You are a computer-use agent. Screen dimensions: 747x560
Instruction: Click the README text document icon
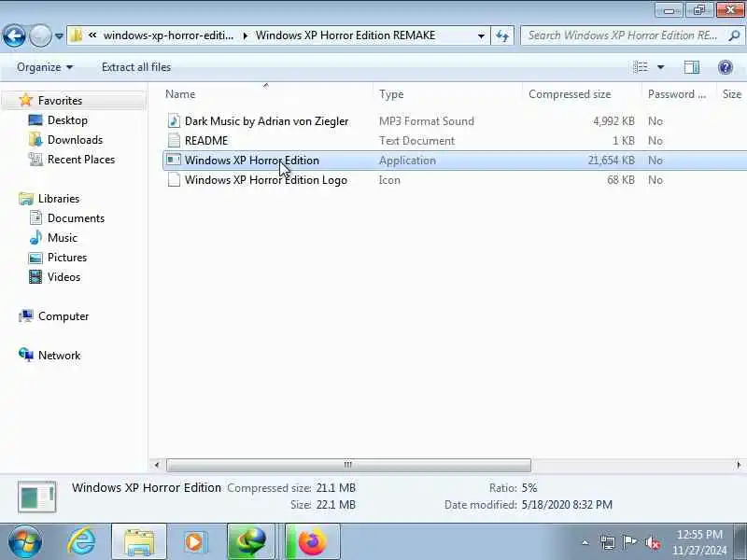[x=174, y=141]
